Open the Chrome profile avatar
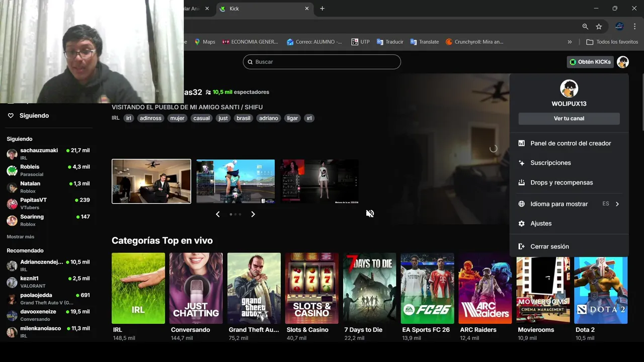 pyautogui.click(x=619, y=27)
